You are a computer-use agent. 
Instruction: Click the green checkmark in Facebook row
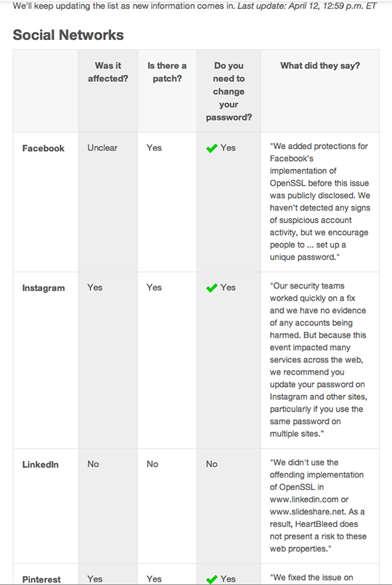pos(211,149)
